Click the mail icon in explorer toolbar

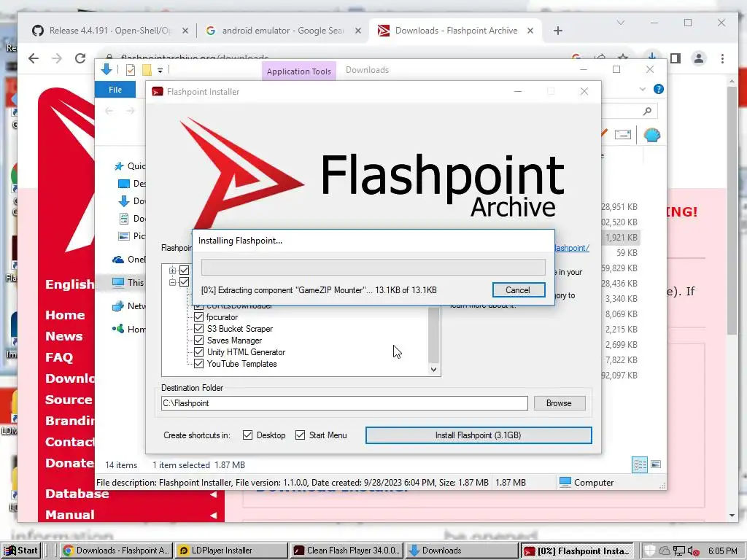623,135
